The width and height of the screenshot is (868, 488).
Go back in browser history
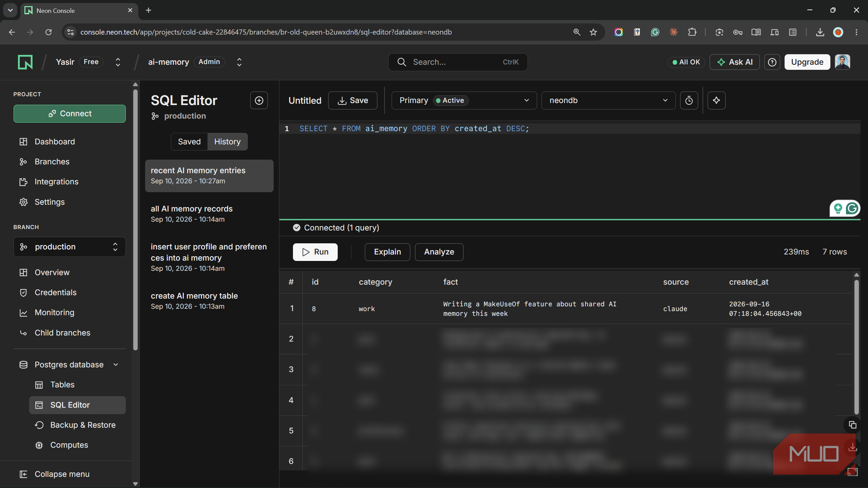point(12,32)
